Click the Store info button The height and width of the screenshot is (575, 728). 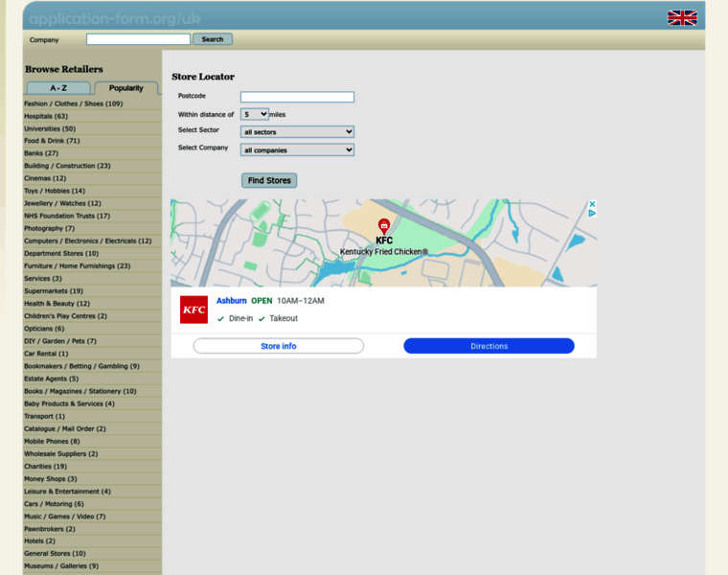(x=279, y=346)
